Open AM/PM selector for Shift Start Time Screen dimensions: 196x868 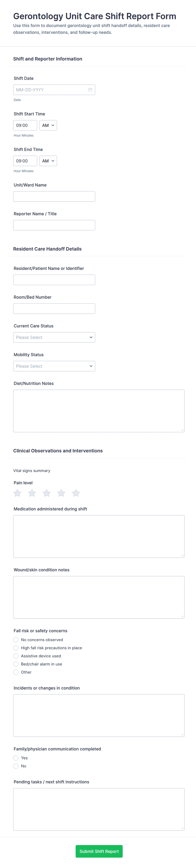pyautogui.click(x=48, y=125)
